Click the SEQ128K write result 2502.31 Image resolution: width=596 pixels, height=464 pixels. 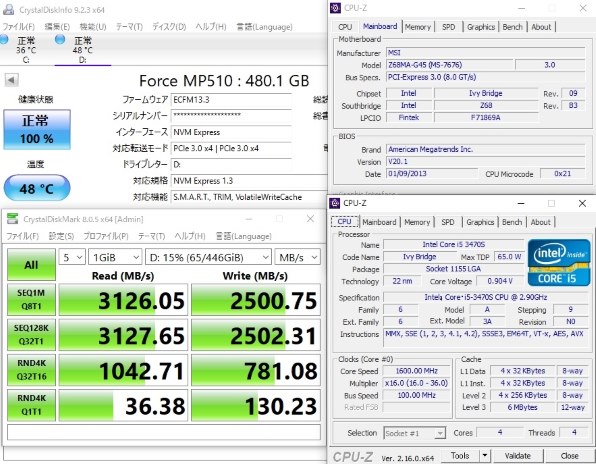256,335
